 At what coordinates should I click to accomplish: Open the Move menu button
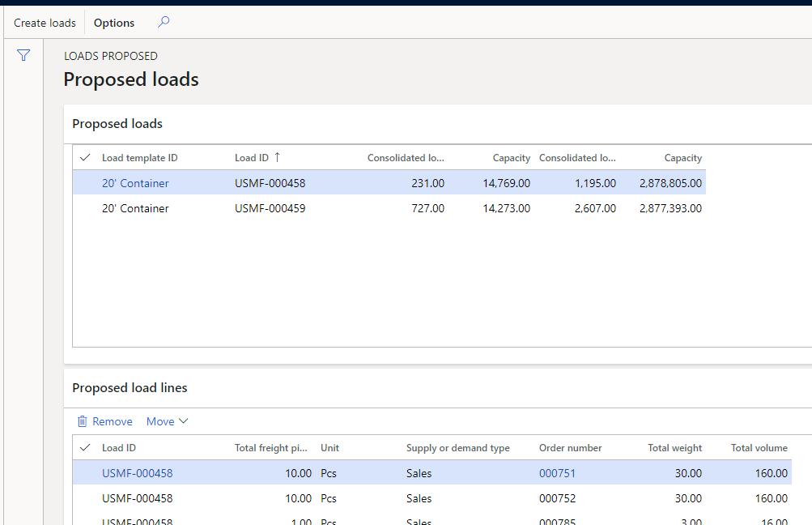[x=167, y=421]
